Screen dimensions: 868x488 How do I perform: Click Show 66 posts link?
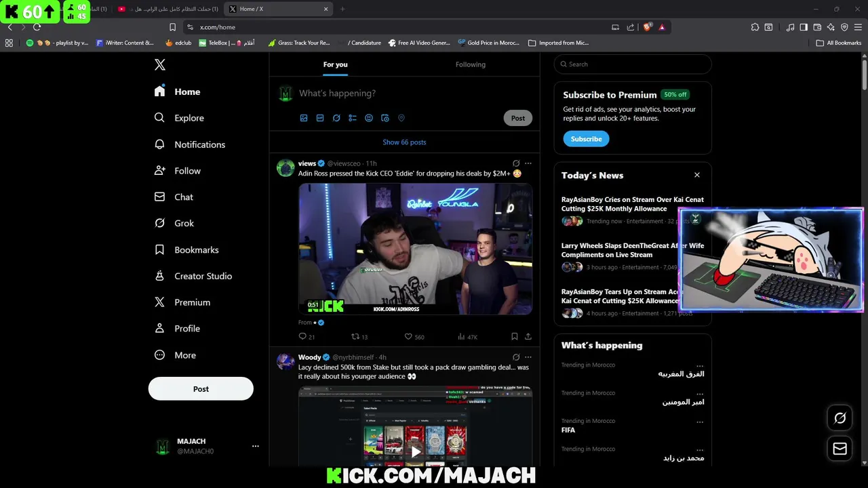tap(404, 142)
